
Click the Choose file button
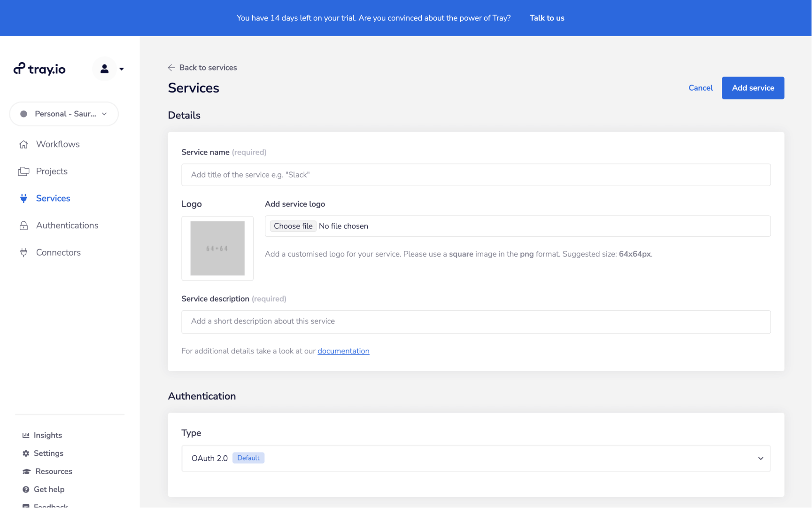point(293,226)
